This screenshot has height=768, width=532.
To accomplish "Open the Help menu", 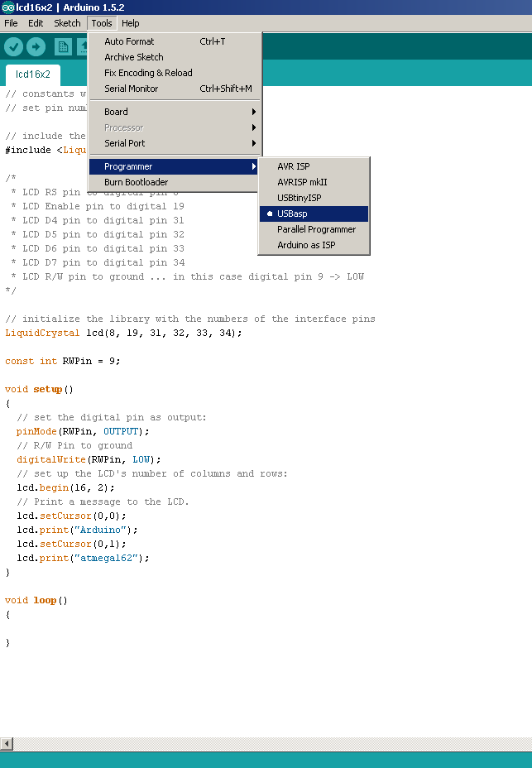I will [x=130, y=23].
